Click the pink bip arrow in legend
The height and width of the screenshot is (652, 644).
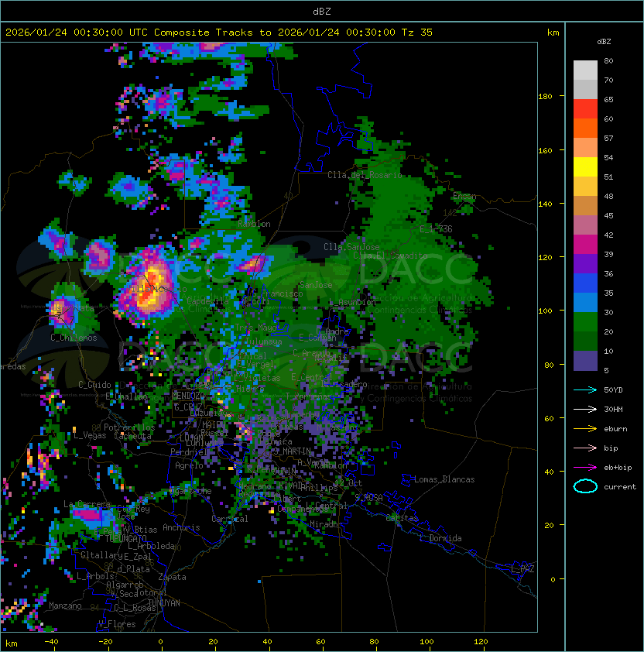click(585, 448)
